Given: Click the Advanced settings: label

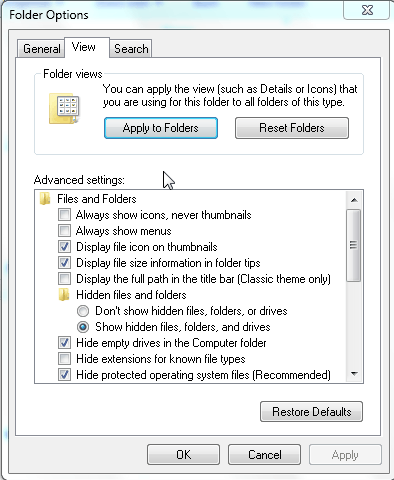Looking at the screenshot, I should pyautogui.click(x=79, y=180).
